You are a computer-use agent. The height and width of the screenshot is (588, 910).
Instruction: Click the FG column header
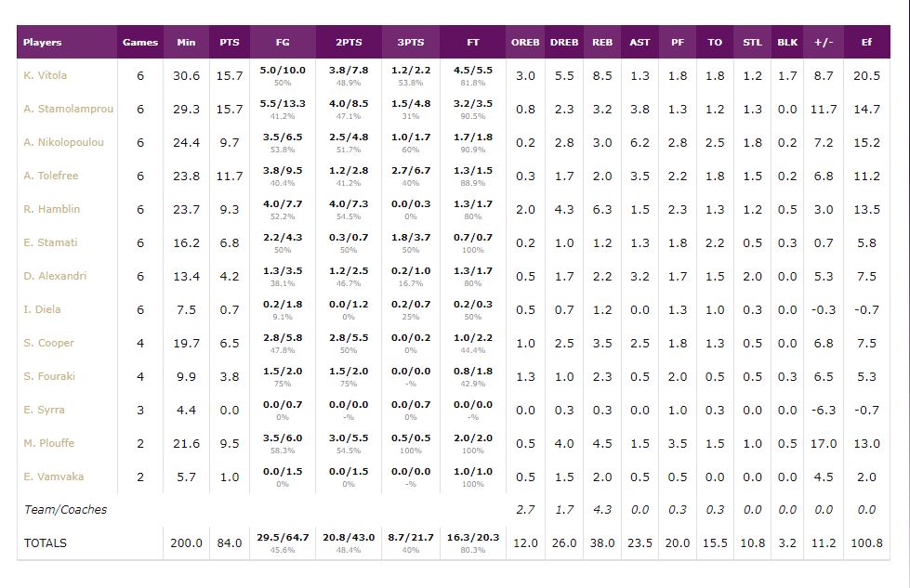pyautogui.click(x=283, y=42)
